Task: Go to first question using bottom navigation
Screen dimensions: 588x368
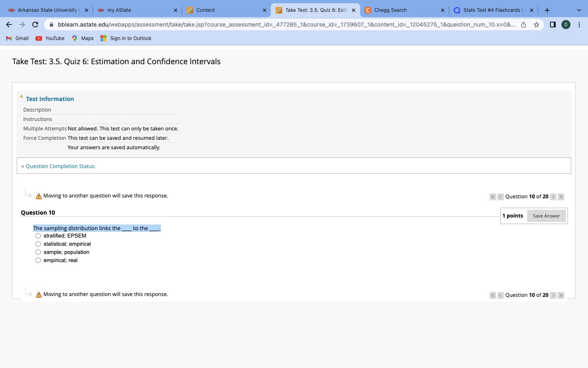Action: (493, 295)
